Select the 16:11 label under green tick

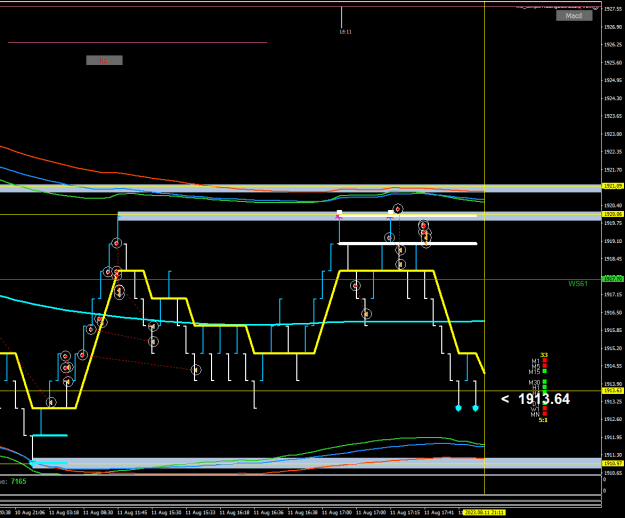tap(346, 32)
